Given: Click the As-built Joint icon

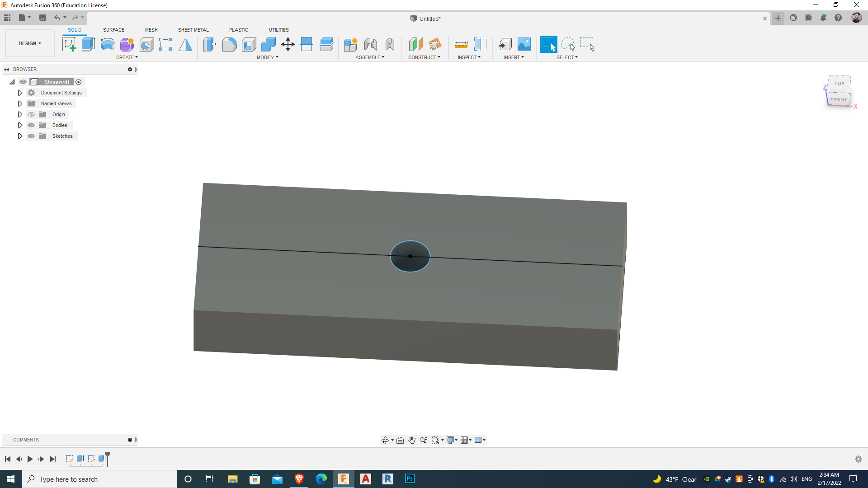Looking at the screenshot, I should click(x=390, y=44).
